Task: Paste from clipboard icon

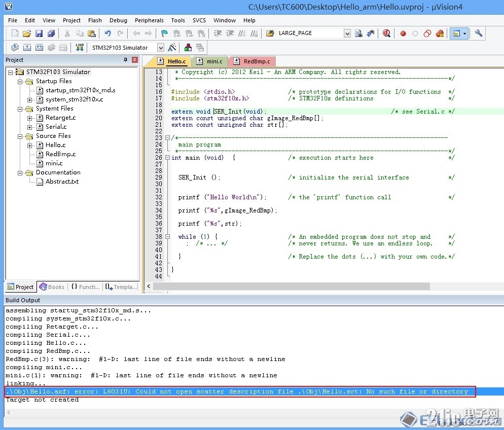Action: click(92, 33)
